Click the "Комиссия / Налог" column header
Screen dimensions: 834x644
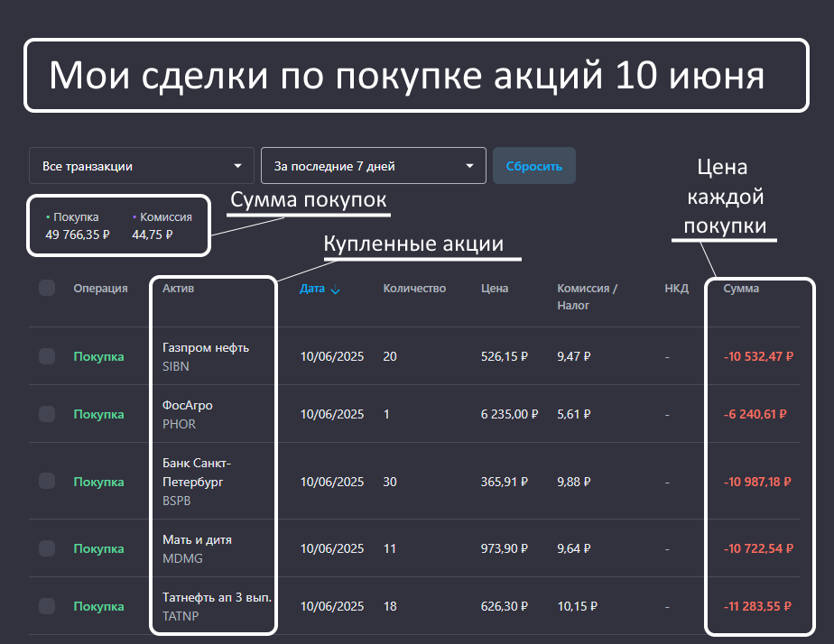pos(588,297)
